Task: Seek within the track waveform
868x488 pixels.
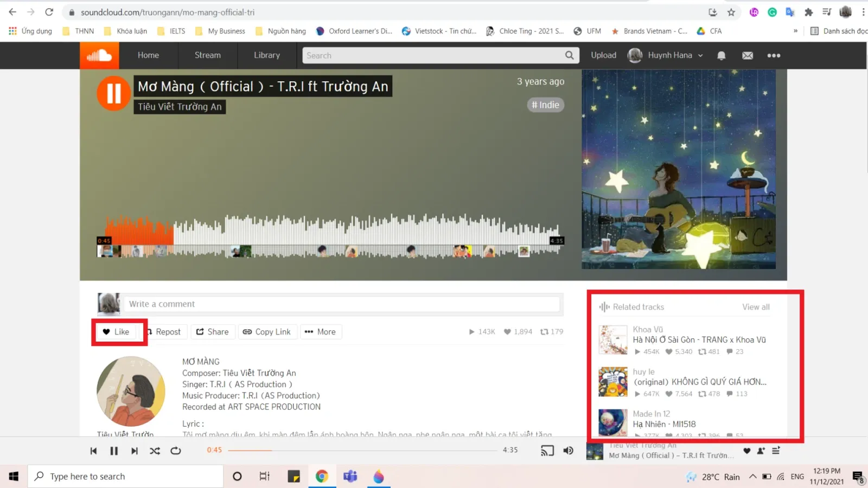Action: (x=331, y=236)
